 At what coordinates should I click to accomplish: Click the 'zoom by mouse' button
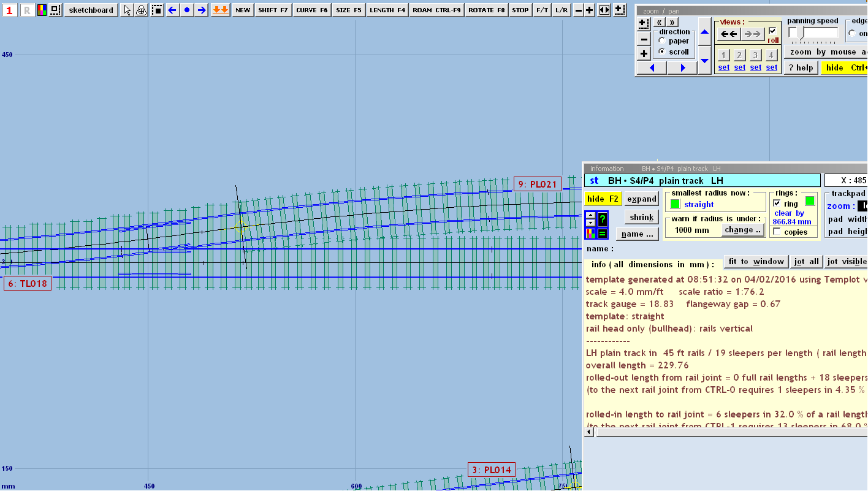(x=826, y=52)
